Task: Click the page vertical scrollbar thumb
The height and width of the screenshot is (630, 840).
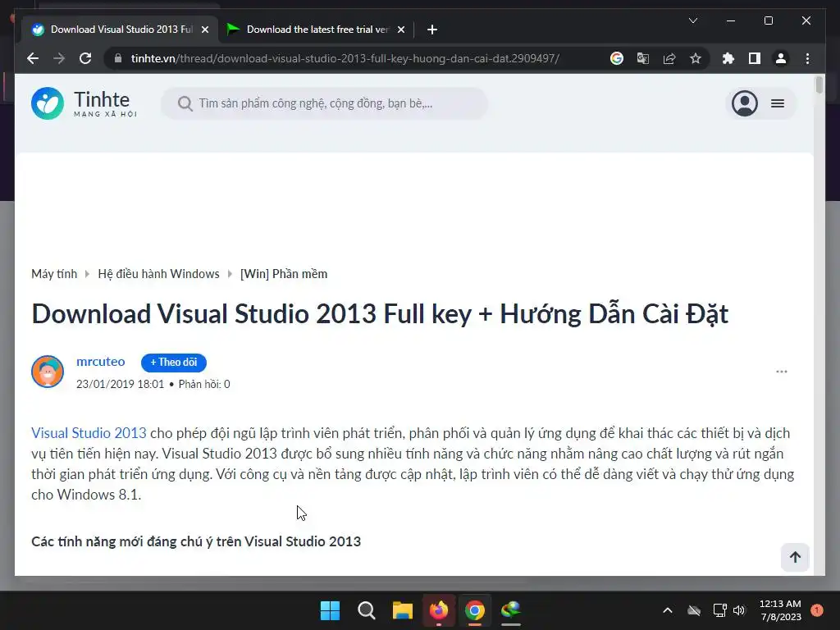Action: coord(819,85)
